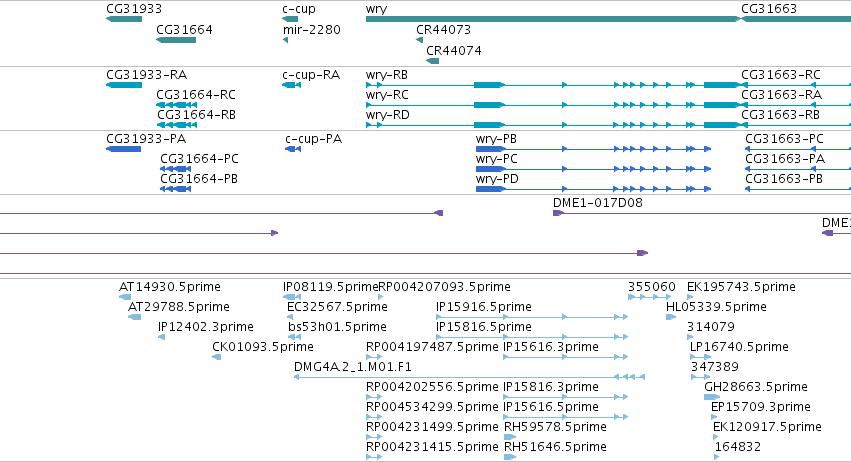Viewport: 851px width, 462px height.
Task: Click protein CG31663-PB
Action: pyautogui.click(x=784, y=179)
